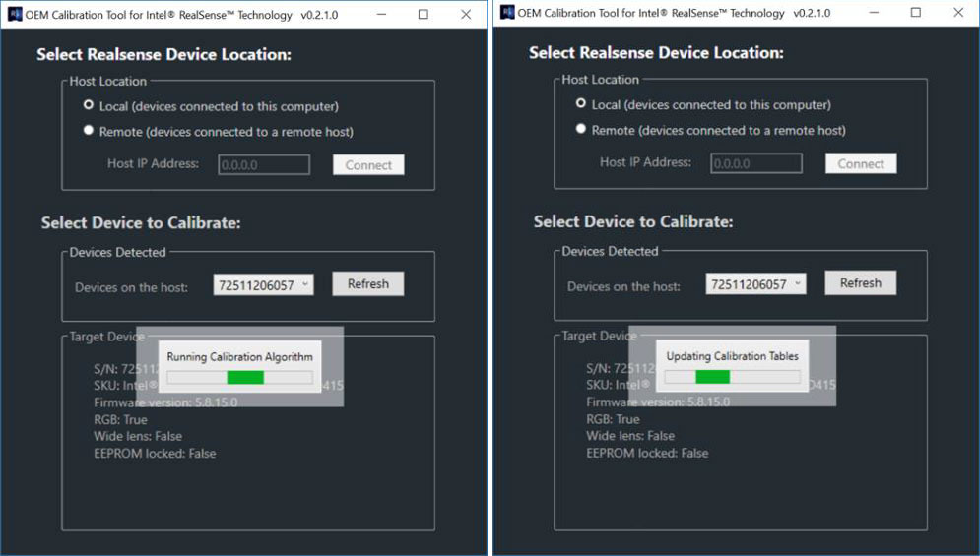Viewport: 980px width, 556px height.
Task: Close the left calibration tool window
Action: [x=466, y=14]
